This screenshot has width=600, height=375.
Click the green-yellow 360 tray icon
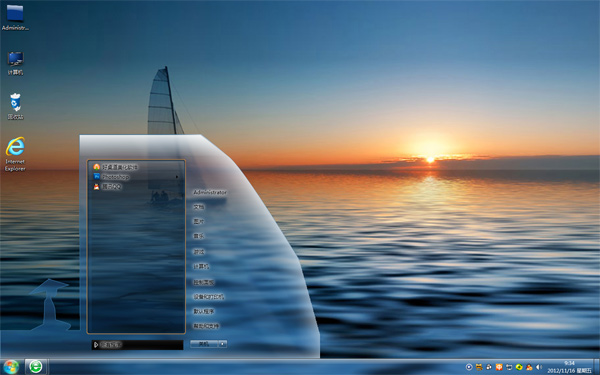coord(519,367)
